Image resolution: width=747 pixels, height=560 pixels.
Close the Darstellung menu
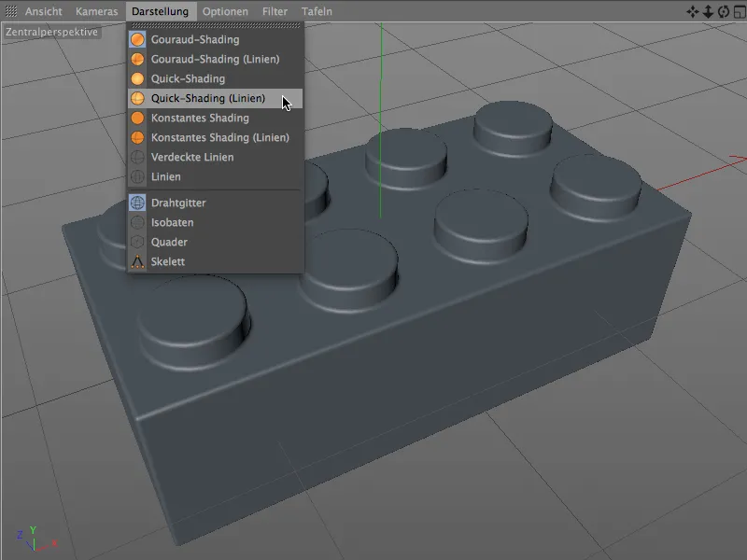tap(160, 11)
